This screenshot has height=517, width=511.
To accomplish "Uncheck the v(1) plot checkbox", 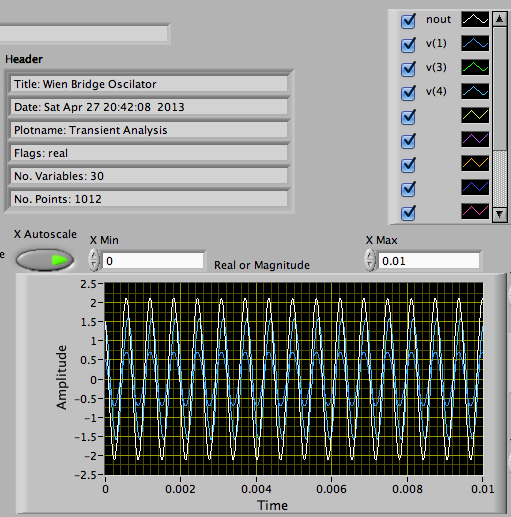I will pyautogui.click(x=408, y=45).
